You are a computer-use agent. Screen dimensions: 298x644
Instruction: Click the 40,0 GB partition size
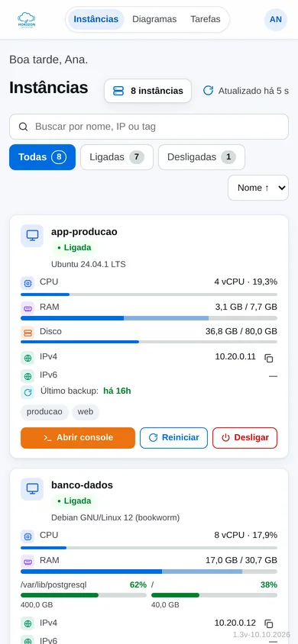165,605
